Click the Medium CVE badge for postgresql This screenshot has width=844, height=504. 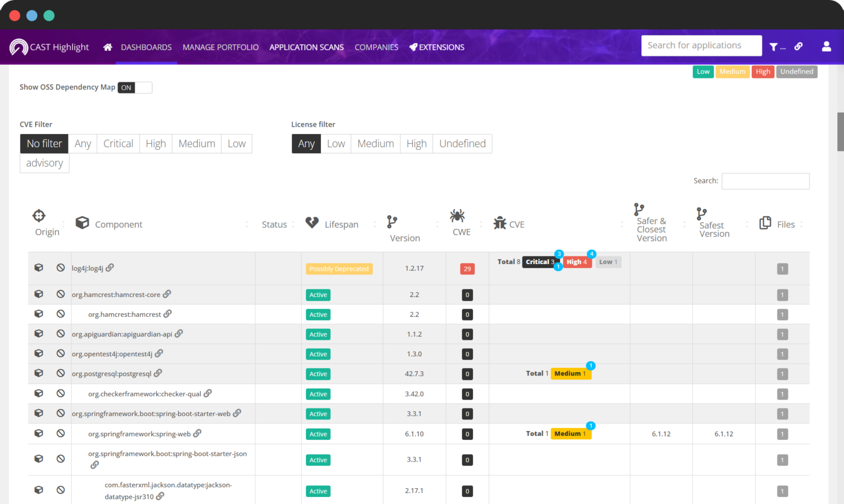pos(570,374)
